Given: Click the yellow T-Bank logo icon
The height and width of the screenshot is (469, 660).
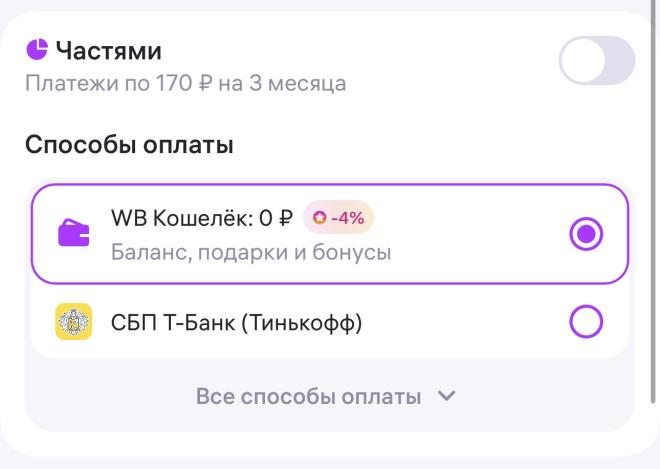Looking at the screenshot, I should pyautogui.click(x=74, y=321).
